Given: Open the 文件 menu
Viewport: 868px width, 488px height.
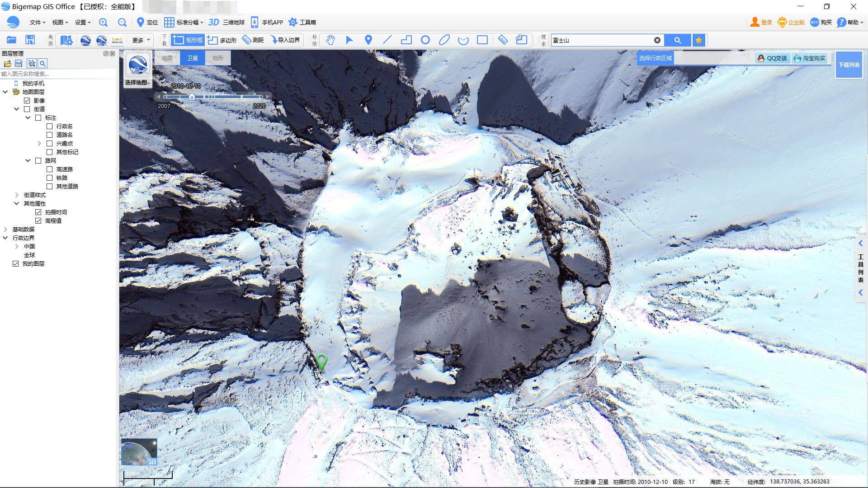Looking at the screenshot, I should click(x=37, y=22).
